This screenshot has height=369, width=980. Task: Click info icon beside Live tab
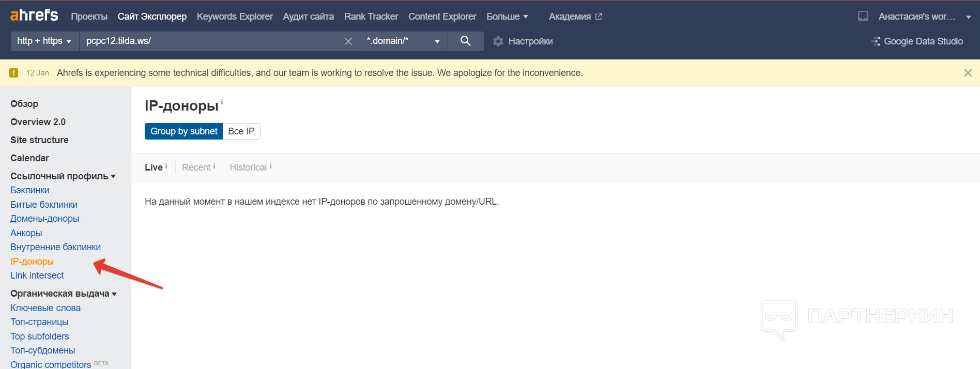point(166,166)
